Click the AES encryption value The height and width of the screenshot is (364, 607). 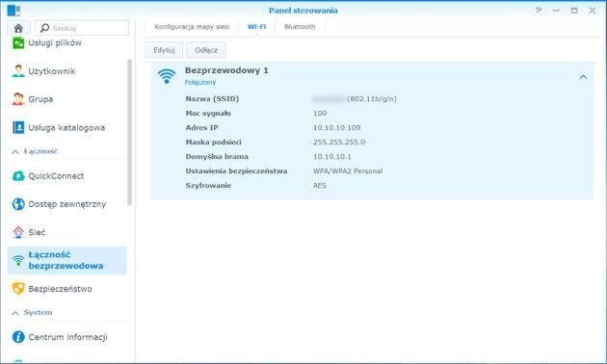click(319, 185)
